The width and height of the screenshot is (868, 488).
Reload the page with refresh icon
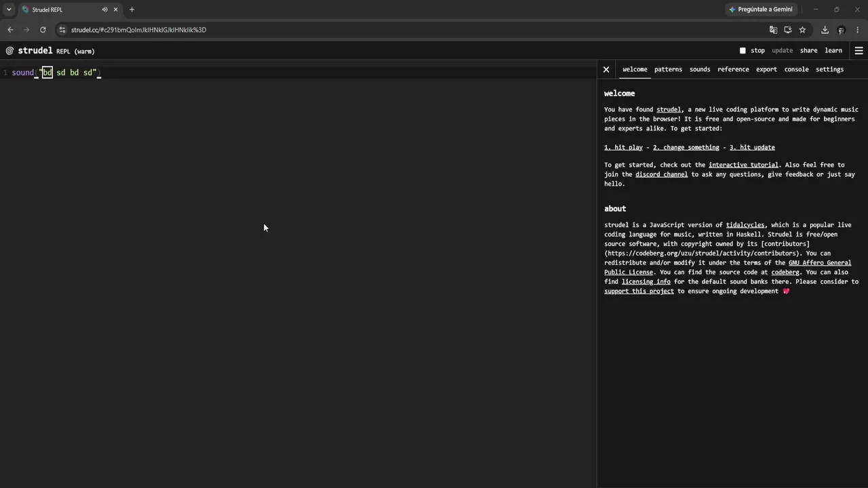point(43,30)
